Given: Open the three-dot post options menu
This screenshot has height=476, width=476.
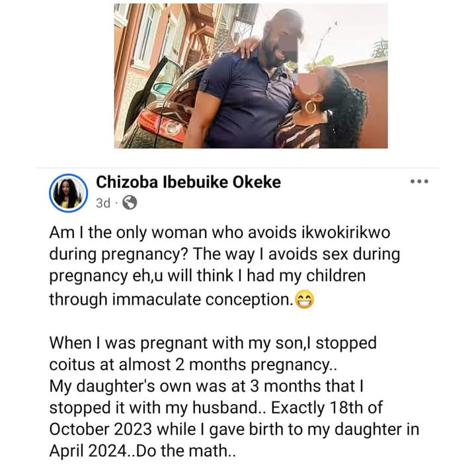Looking at the screenshot, I should tap(419, 181).
